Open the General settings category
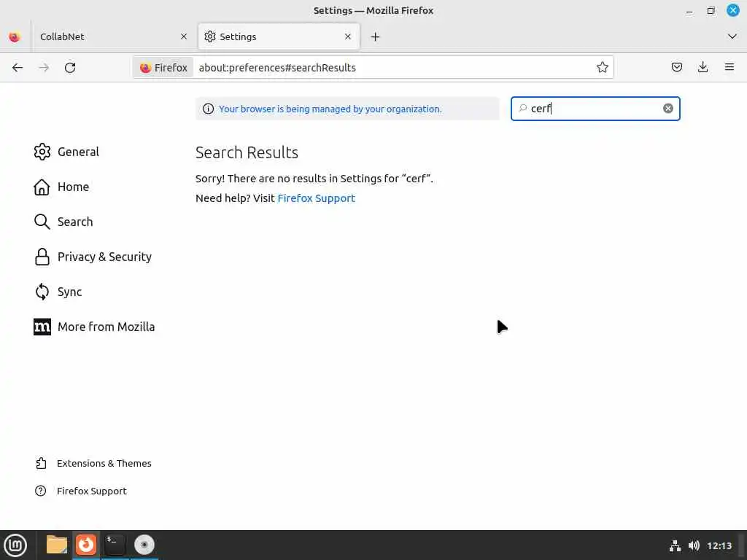This screenshot has height=560, width=747. pyautogui.click(x=66, y=152)
